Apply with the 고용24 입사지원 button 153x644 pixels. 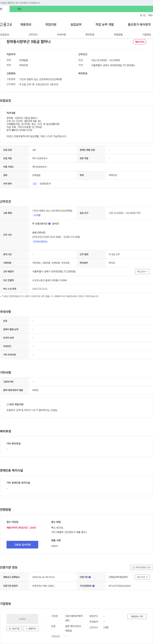(x=22, y=545)
